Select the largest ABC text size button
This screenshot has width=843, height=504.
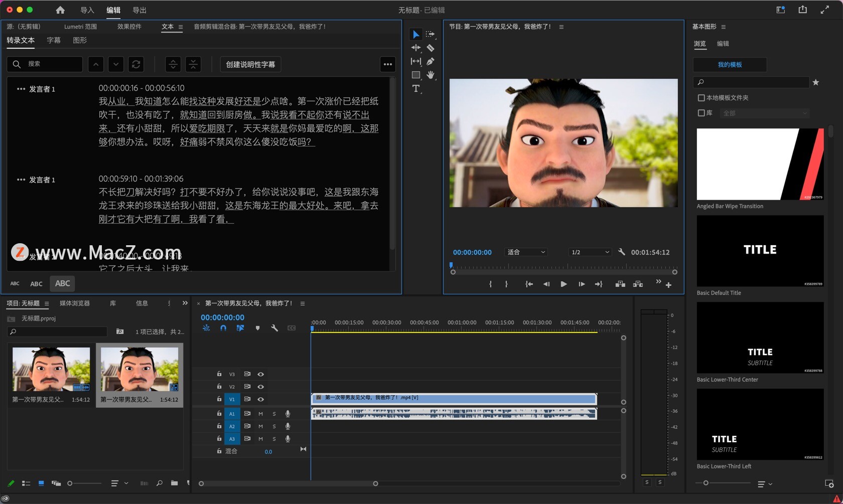click(62, 283)
